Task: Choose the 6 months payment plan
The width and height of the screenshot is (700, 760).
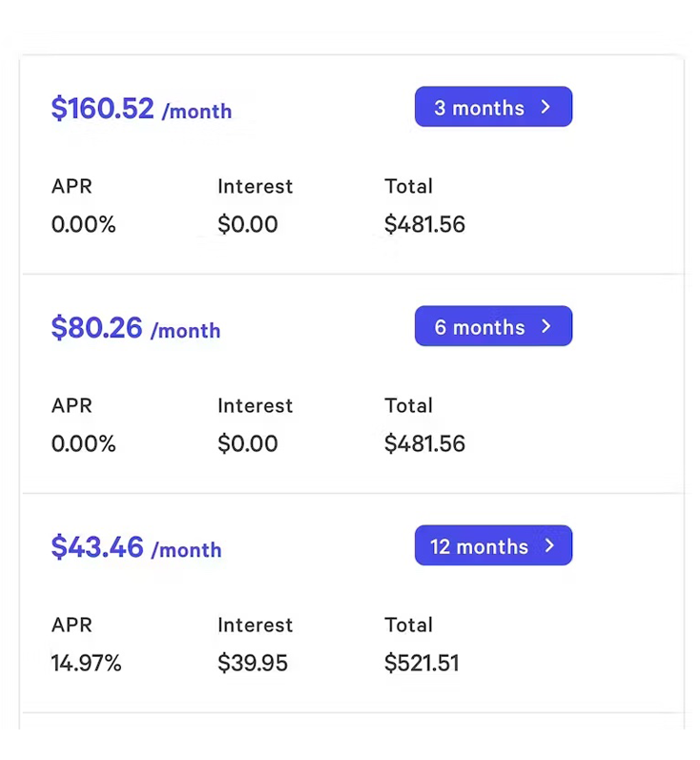Action: click(x=492, y=326)
